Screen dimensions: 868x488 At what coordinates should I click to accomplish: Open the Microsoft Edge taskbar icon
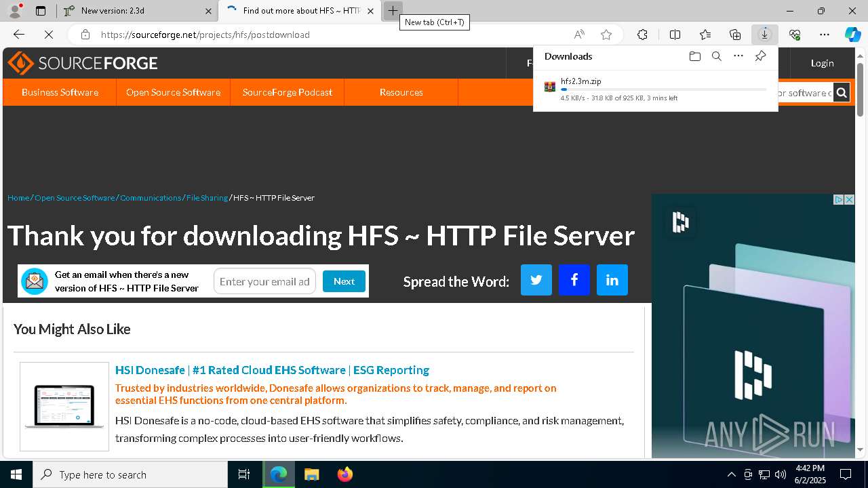(279, 474)
